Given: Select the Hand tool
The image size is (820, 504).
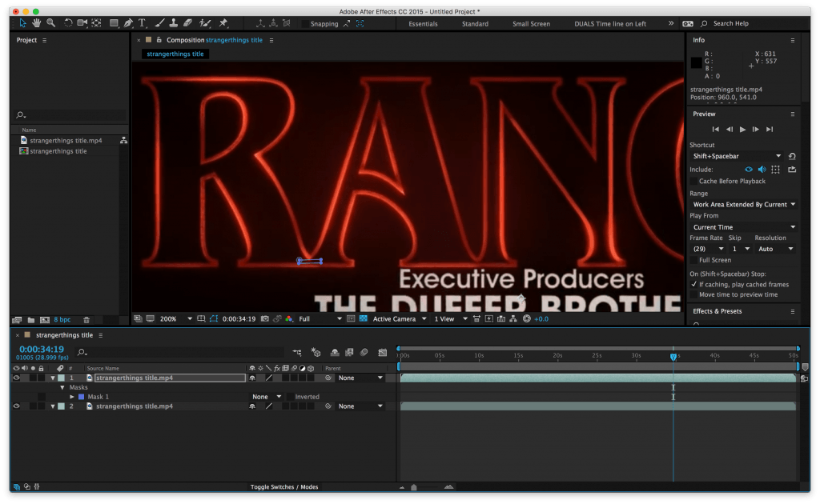Looking at the screenshot, I should point(37,23).
